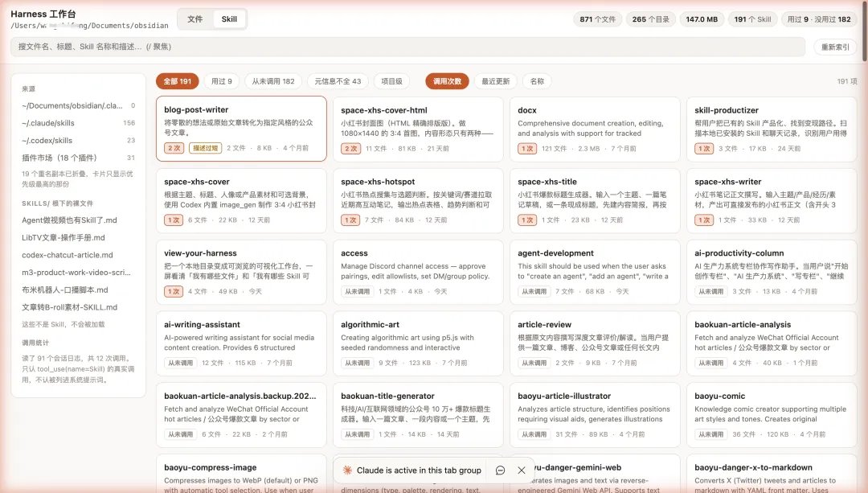This screenshot has height=493, width=868.
Task: Sort by 名称
Action: [537, 81]
